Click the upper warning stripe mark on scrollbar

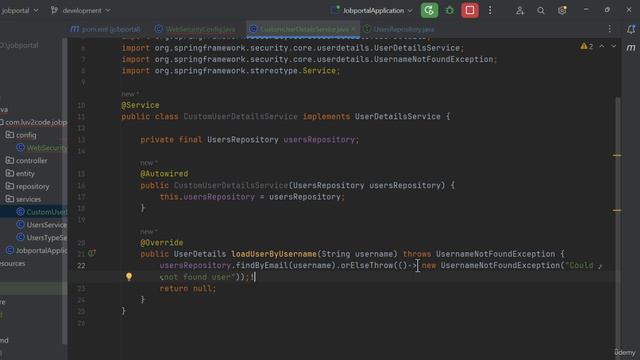617,155
